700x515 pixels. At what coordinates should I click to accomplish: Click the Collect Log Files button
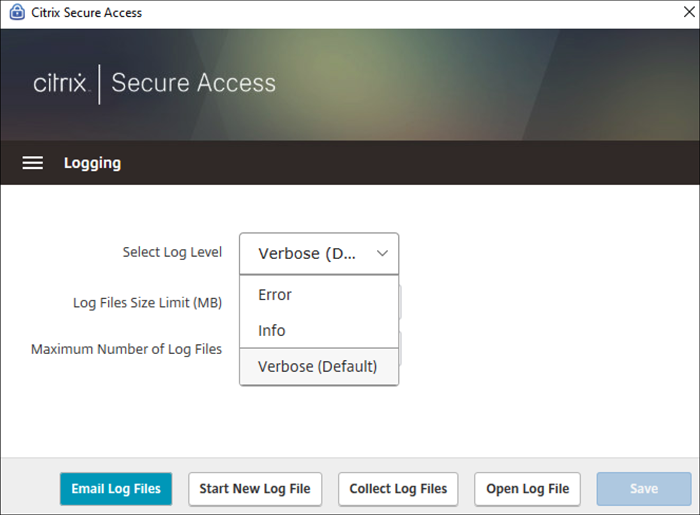coord(398,489)
